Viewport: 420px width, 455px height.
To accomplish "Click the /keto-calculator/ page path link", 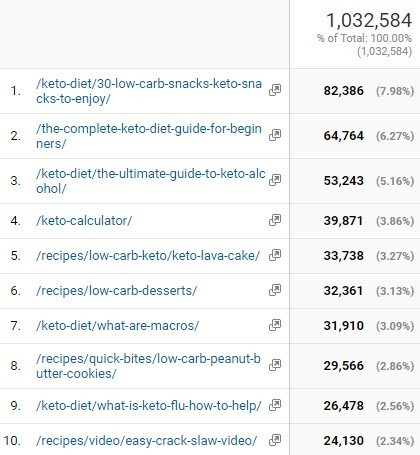I will [x=84, y=221].
